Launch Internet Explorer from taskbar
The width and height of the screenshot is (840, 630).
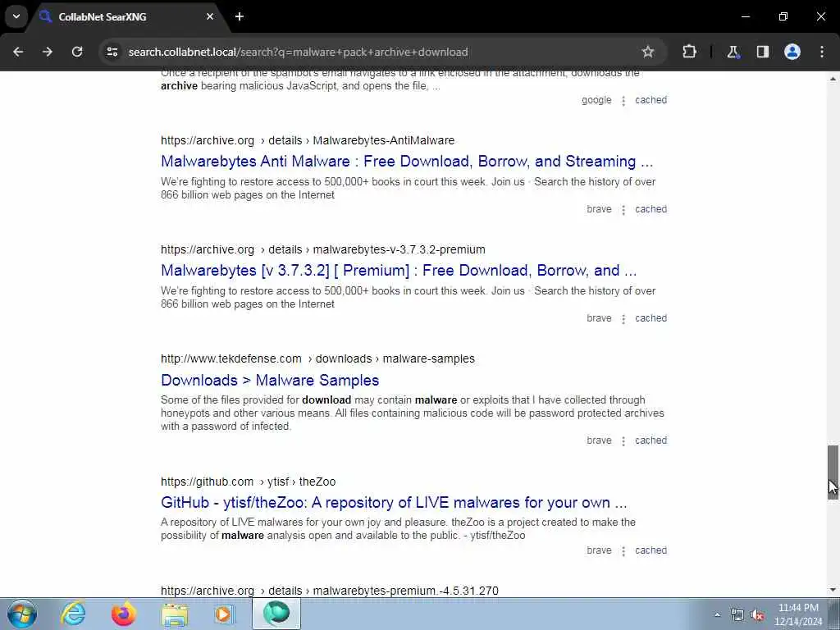pyautogui.click(x=73, y=614)
